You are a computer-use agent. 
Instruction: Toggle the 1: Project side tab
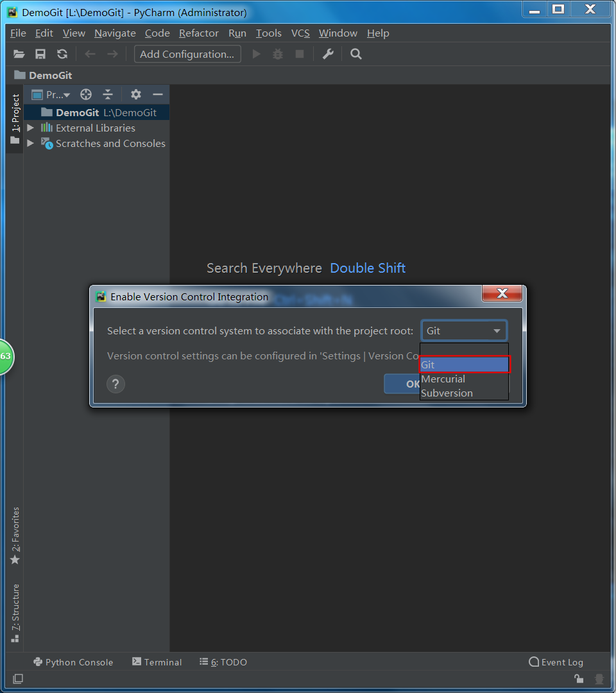[15, 119]
